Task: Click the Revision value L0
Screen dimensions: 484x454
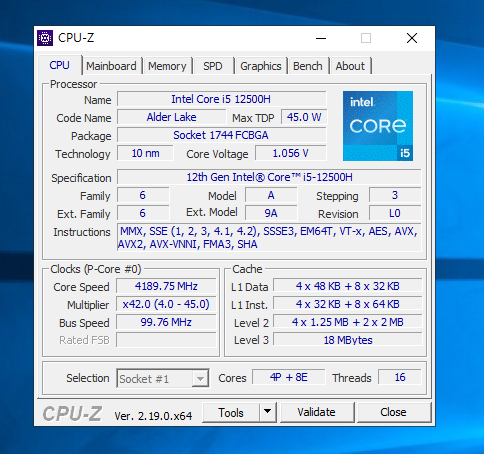Action: 395,213
